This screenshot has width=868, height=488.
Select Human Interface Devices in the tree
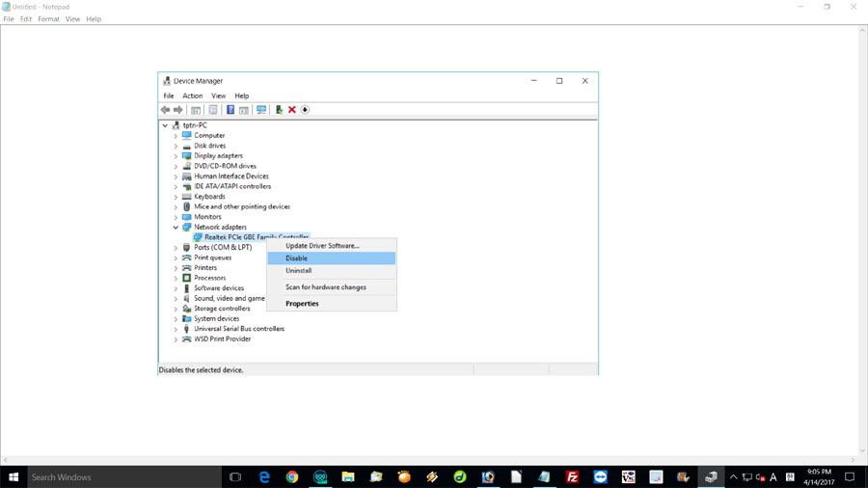231,176
